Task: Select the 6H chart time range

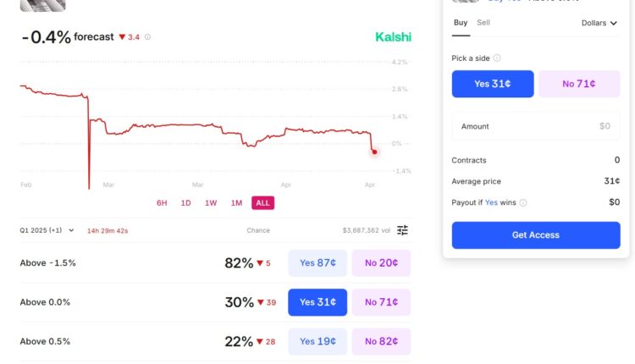Action: [x=162, y=203]
